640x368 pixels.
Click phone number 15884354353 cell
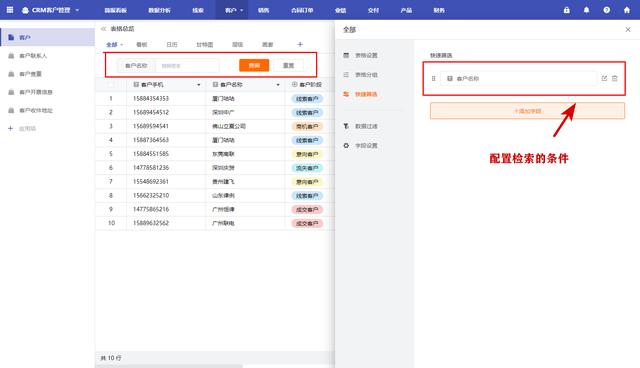(151, 98)
